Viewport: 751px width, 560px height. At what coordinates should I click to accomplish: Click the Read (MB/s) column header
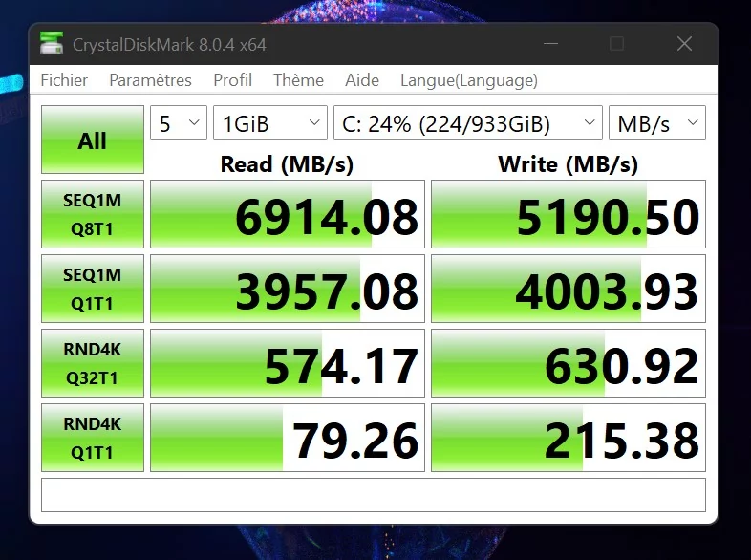(287, 164)
